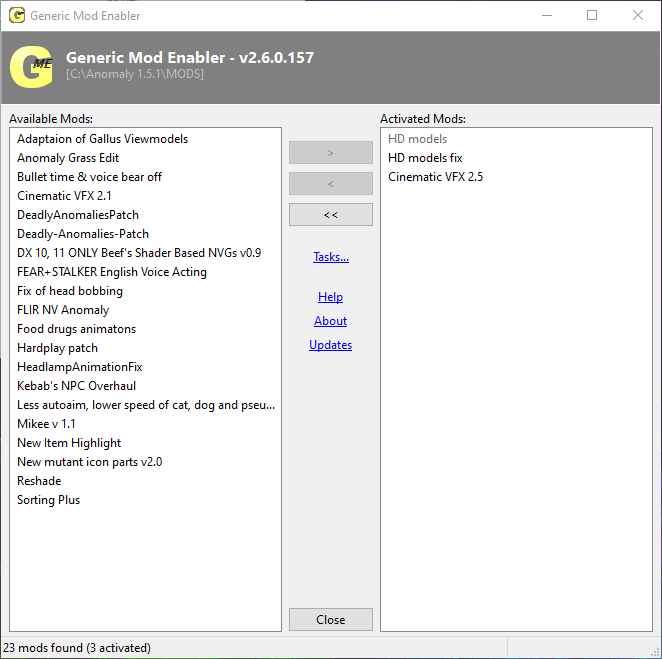662x659 pixels.
Task: Choose FLIR NV Anomaly mod
Action: 63,310
